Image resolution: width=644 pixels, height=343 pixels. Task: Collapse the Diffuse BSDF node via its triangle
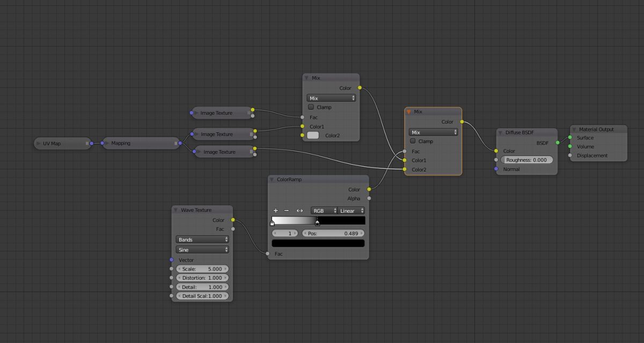[x=501, y=132]
